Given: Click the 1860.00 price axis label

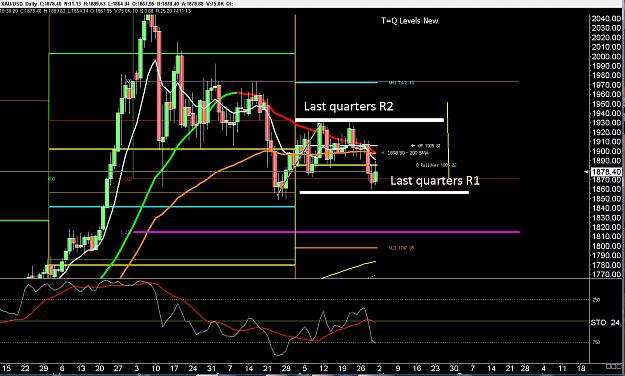Looking at the screenshot, I should [x=606, y=189].
